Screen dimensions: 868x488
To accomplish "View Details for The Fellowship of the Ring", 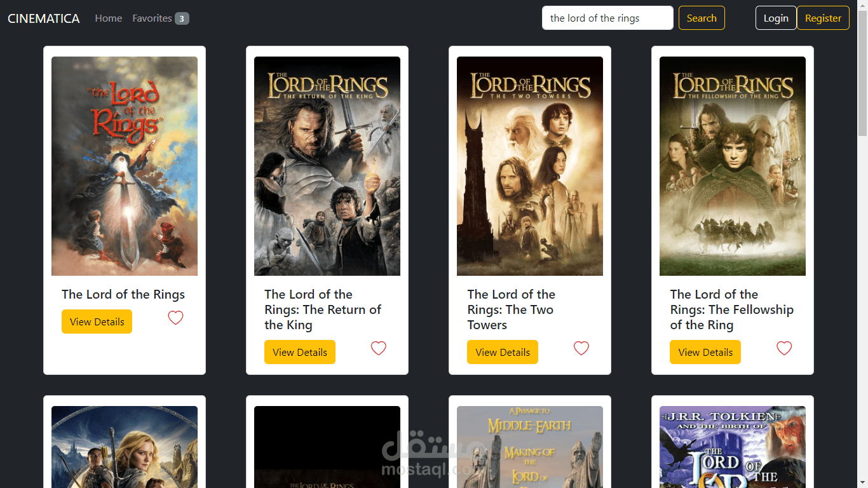I will [x=705, y=352].
